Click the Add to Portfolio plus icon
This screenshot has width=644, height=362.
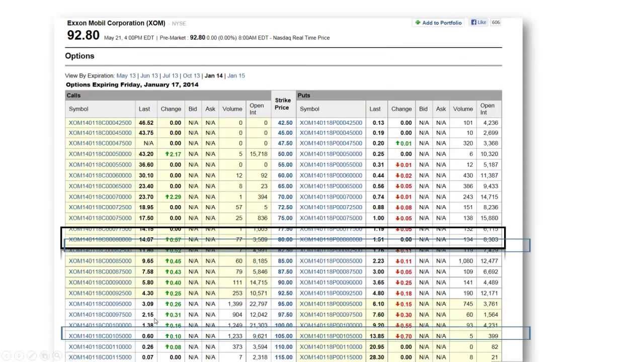(x=418, y=23)
